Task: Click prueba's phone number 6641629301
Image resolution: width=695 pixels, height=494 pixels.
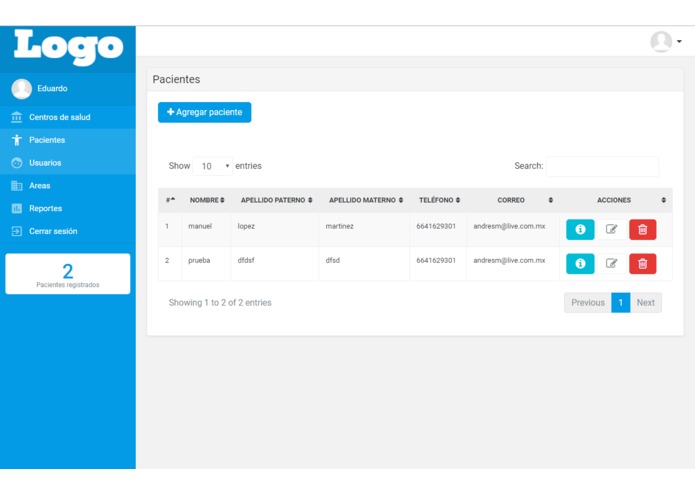Action: point(436,261)
